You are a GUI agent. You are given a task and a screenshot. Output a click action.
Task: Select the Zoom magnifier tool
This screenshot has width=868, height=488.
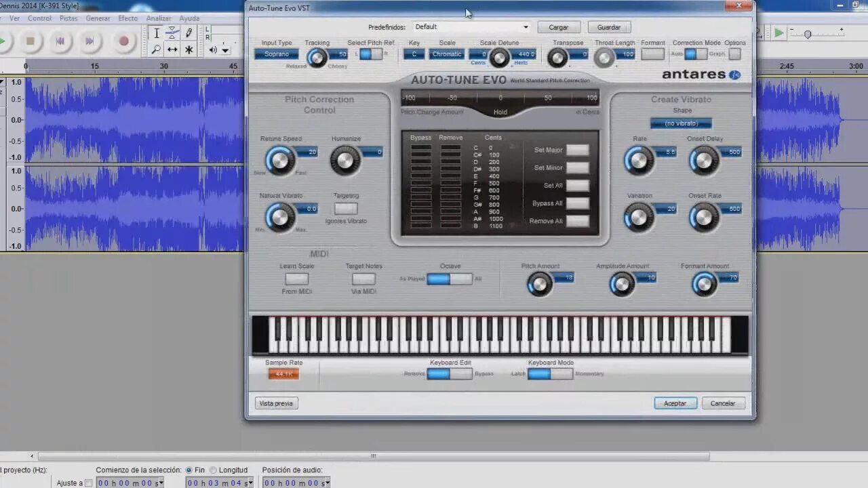[x=157, y=49]
